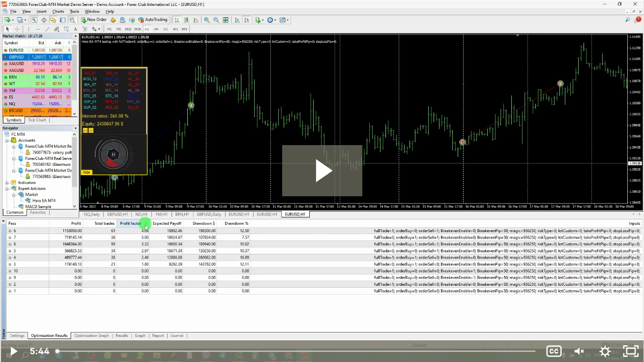Click the Hide button on chart panel
This screenshot has width=644, height=362.
coord(87,172)
